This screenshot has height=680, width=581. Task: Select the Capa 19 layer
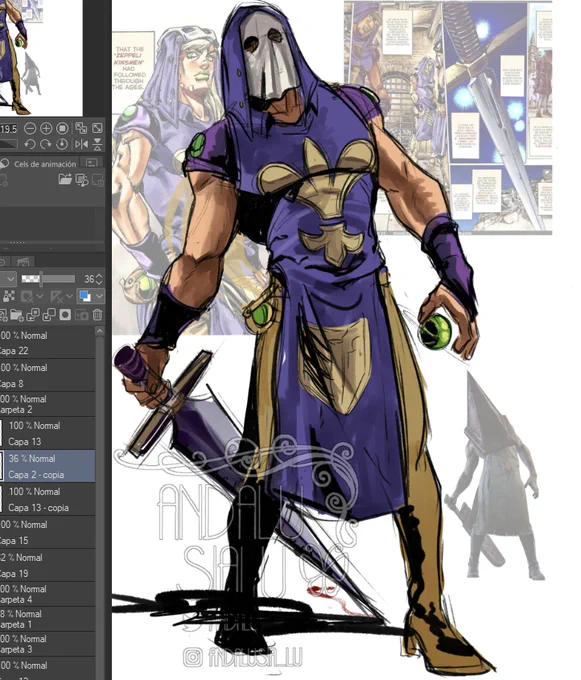(x=47, y=565)
